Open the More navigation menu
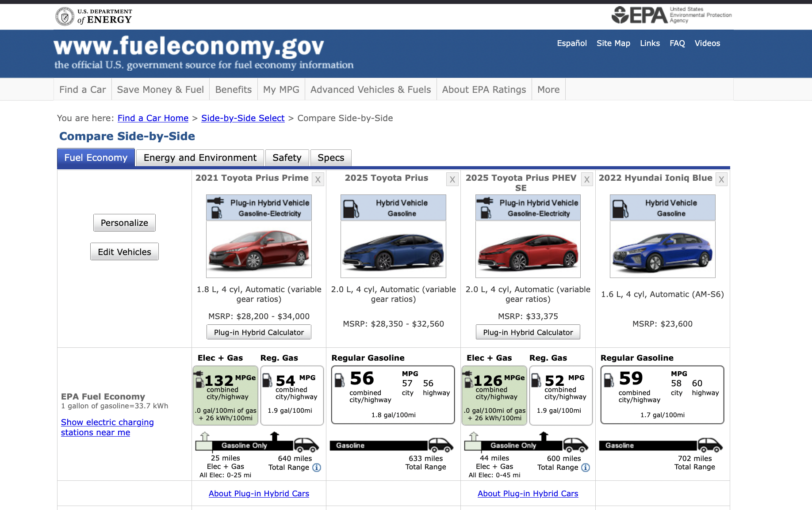The height and width of the screenshot is (510, 812). point(548,89)
